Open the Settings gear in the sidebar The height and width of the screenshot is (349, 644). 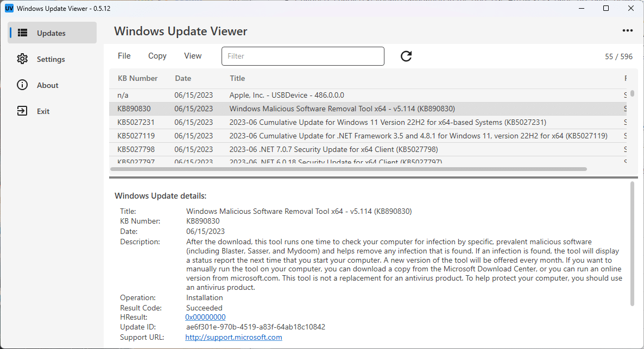(x=50, y=59)
